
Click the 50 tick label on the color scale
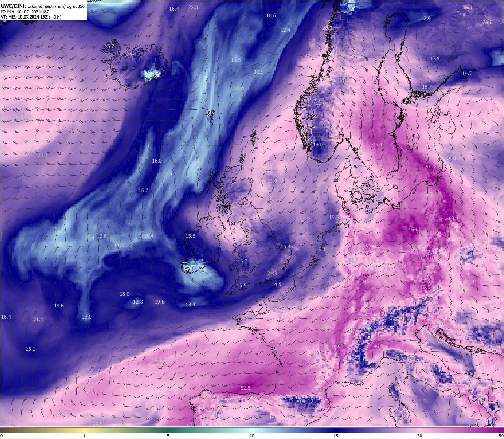pyautogui.click(x=501, y=436)
